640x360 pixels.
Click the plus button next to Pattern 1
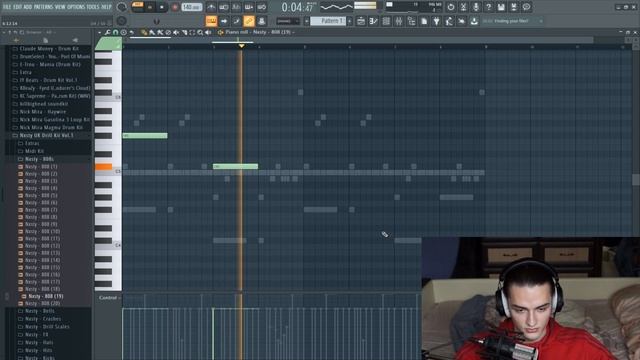coord(350,21)
